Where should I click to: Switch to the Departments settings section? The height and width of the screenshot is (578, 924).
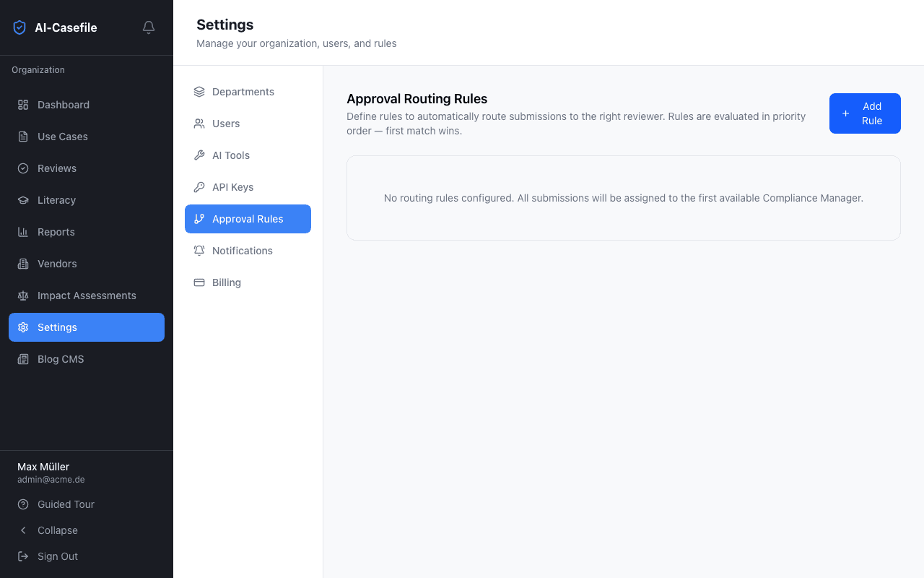tap(243, 92)
